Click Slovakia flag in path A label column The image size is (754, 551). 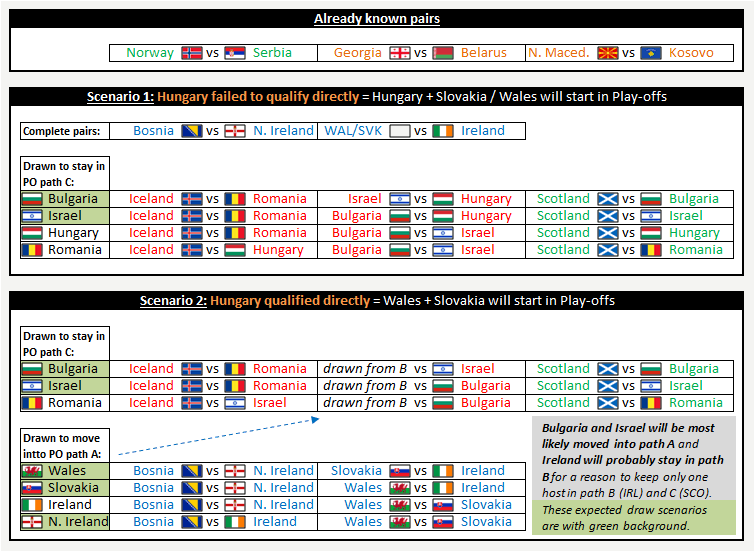[32, 488]
